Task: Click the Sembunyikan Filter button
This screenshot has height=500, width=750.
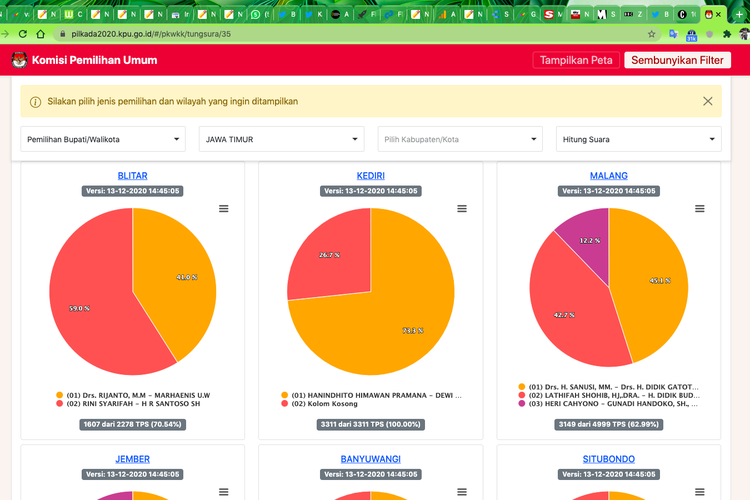Action: (676, 60)
